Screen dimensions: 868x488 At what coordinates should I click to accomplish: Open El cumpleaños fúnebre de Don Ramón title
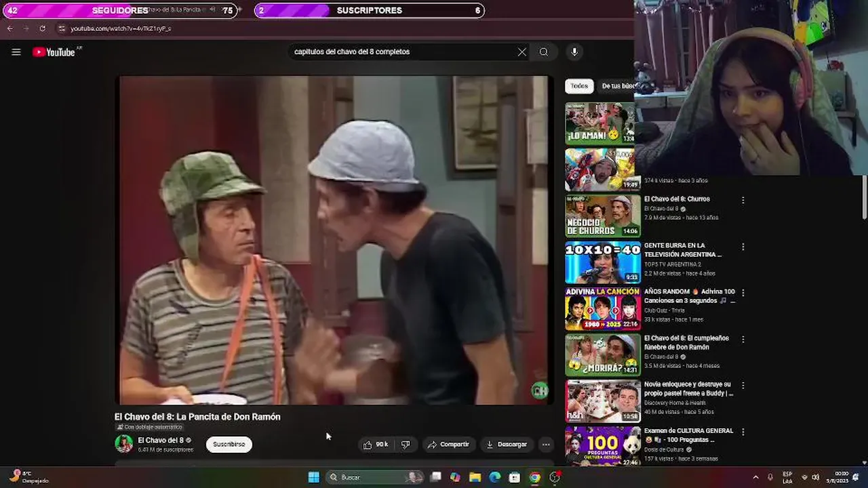pyautogui.click(x=686, y=342)
